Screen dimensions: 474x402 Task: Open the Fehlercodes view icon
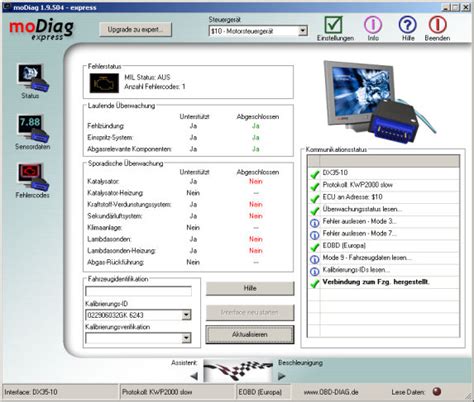pyautogui.click(x=33, y=177)
